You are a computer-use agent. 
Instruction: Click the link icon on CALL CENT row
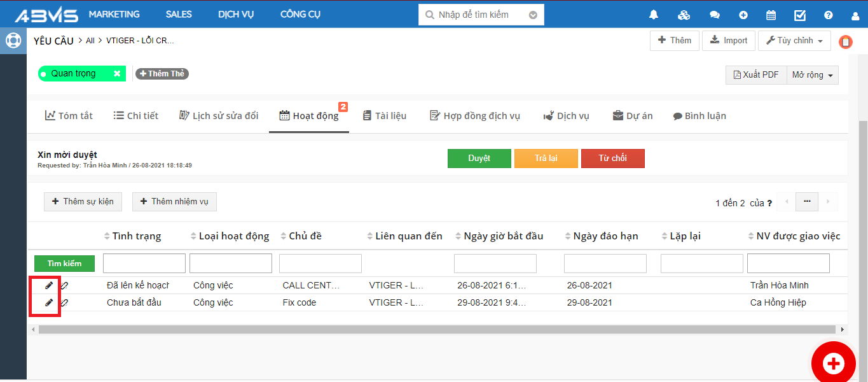64,285
